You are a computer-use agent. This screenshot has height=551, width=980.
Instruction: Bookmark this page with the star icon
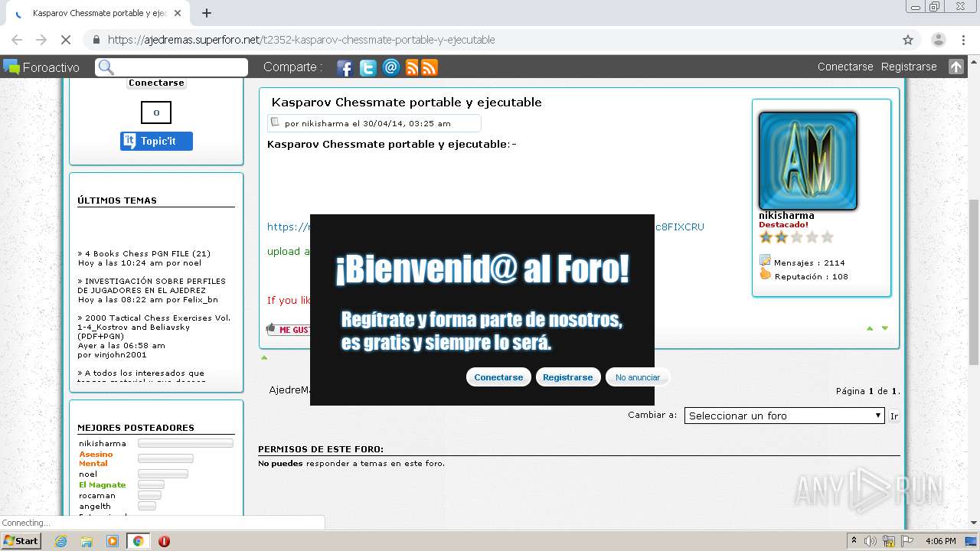908,40
